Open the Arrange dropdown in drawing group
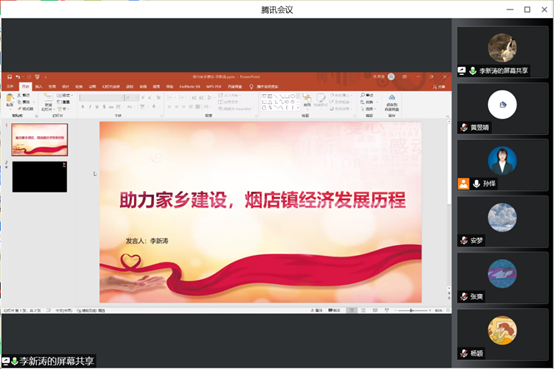Viewport: 554px width, 369px height. (x=307, y=105)
